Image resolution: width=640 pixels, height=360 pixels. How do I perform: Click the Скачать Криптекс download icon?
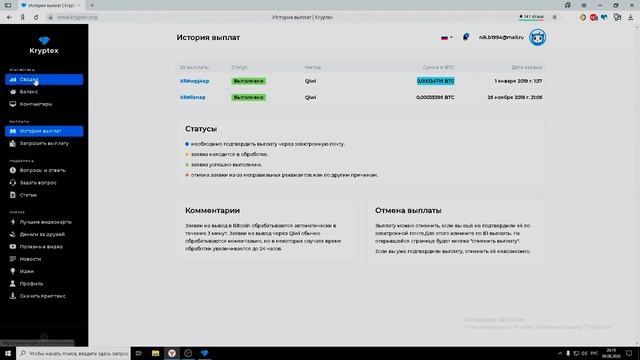(x=13, y=296)
